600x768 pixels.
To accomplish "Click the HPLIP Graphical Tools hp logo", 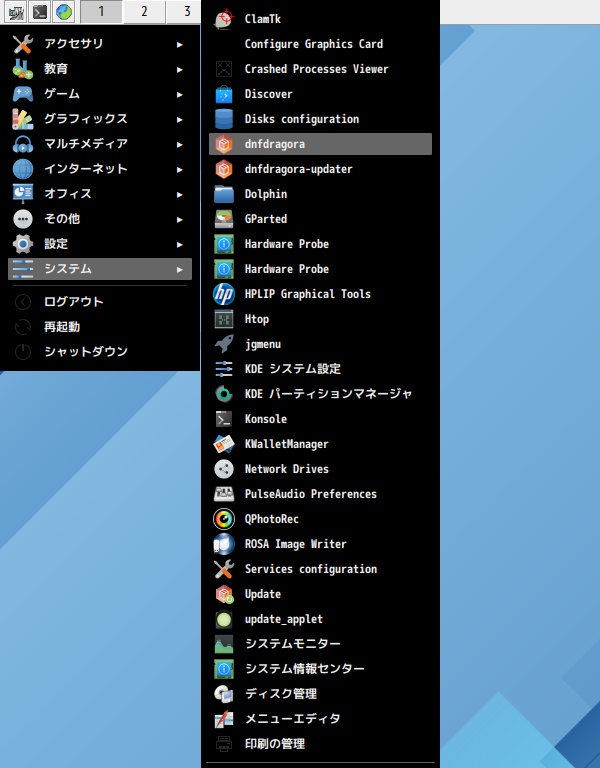I will pos(224,294).
